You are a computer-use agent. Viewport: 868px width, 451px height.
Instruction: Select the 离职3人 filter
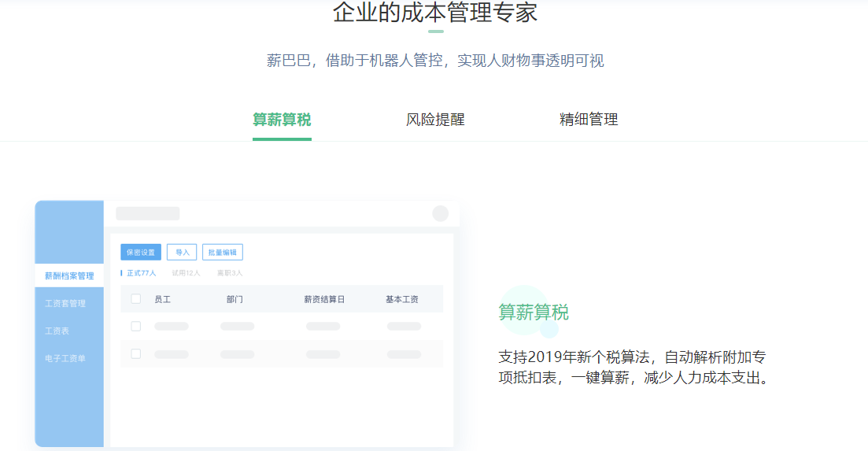point(230,273)
